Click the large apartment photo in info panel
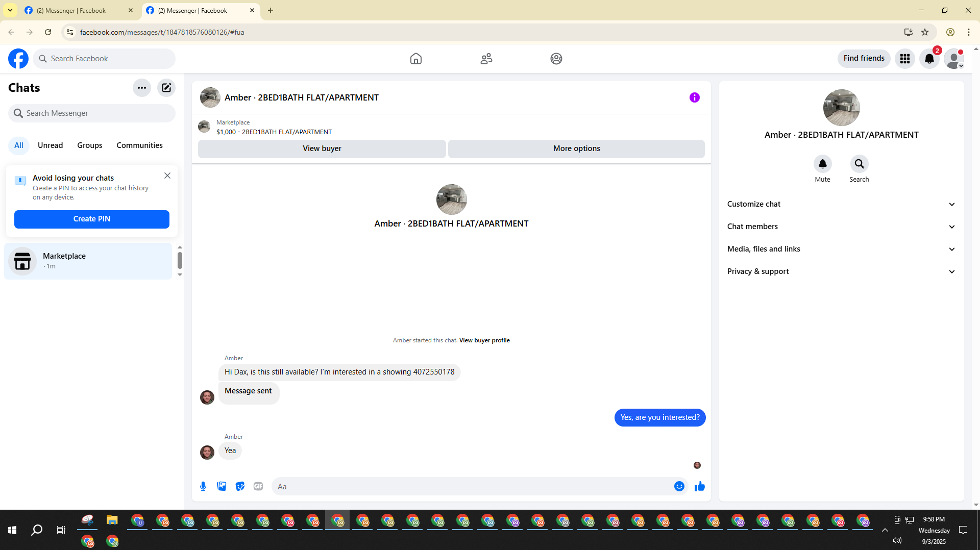The width and height of the screenshot is (980, 550). [842, 108]
